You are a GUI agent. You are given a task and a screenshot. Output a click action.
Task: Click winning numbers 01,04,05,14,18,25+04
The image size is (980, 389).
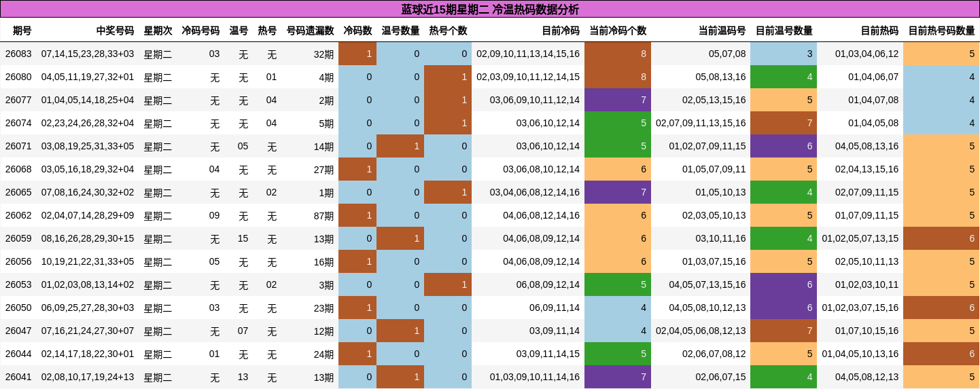click(x=88, y=100)
